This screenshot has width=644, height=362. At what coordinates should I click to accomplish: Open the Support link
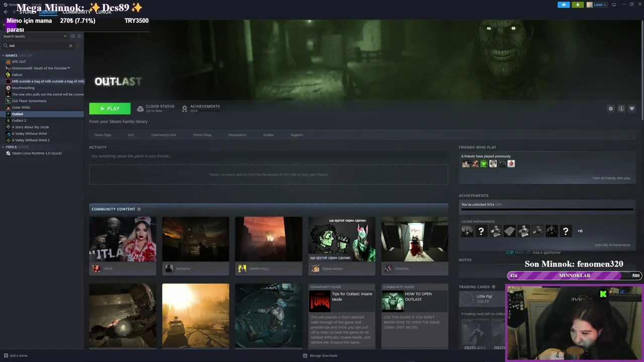pos(297,135)
